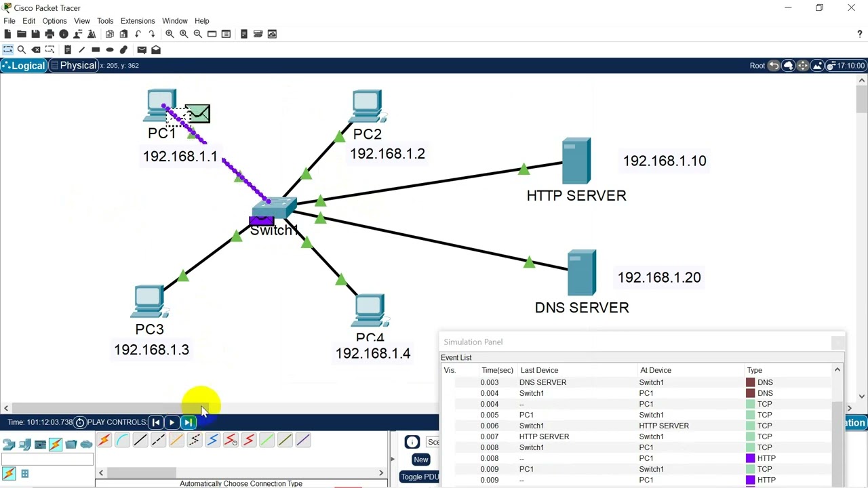
Task: Click the HTTP SERVER device
Action: [x=576, y=161]
